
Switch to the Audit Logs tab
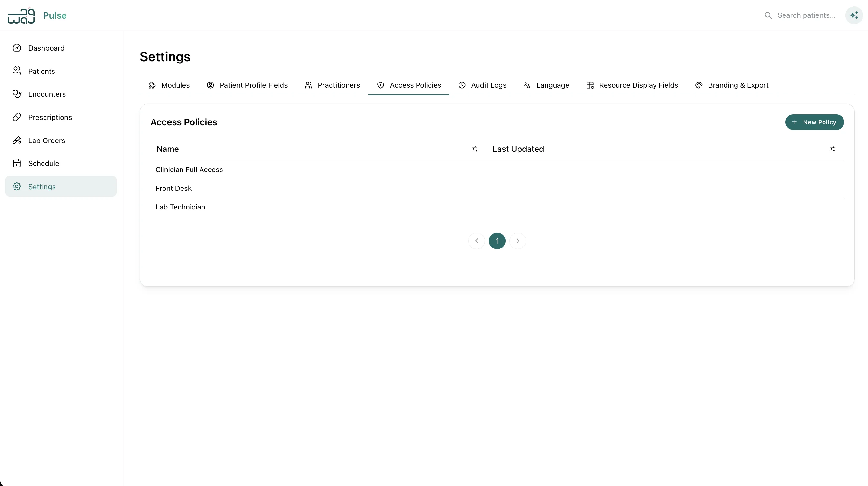[482, 85]
